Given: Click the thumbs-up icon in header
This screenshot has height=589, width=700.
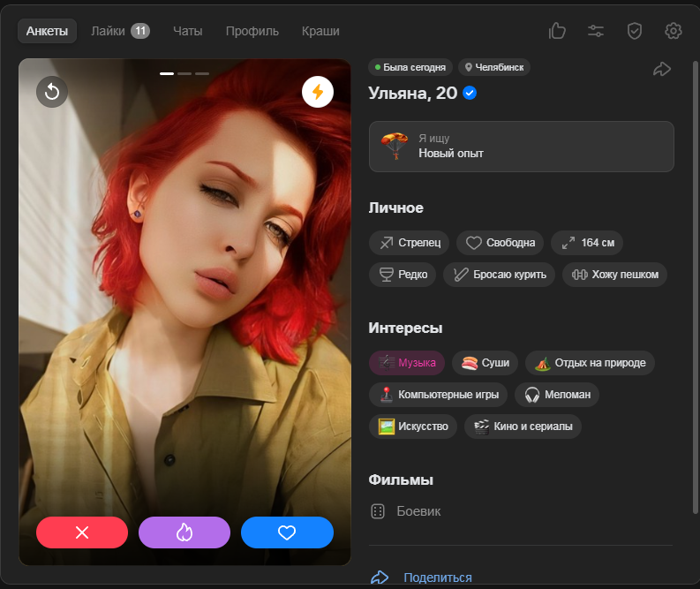Looking at the screenshot, I should pyautogui.click(x=557, y=31).
